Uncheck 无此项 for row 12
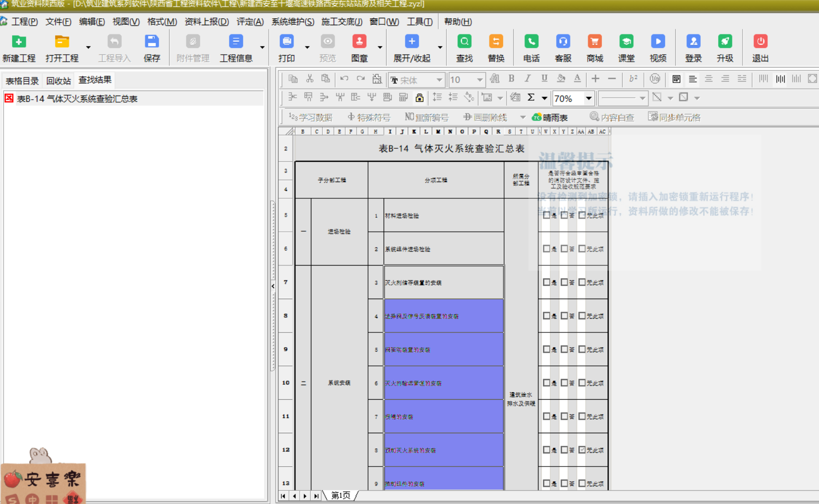This screenshot has height=504, width=819. [582, 450]
